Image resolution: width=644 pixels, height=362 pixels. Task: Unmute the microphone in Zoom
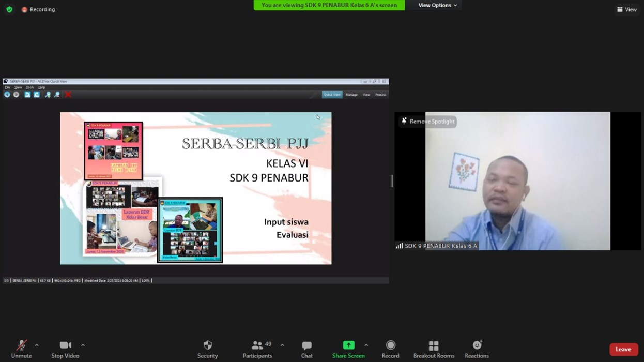21,349
